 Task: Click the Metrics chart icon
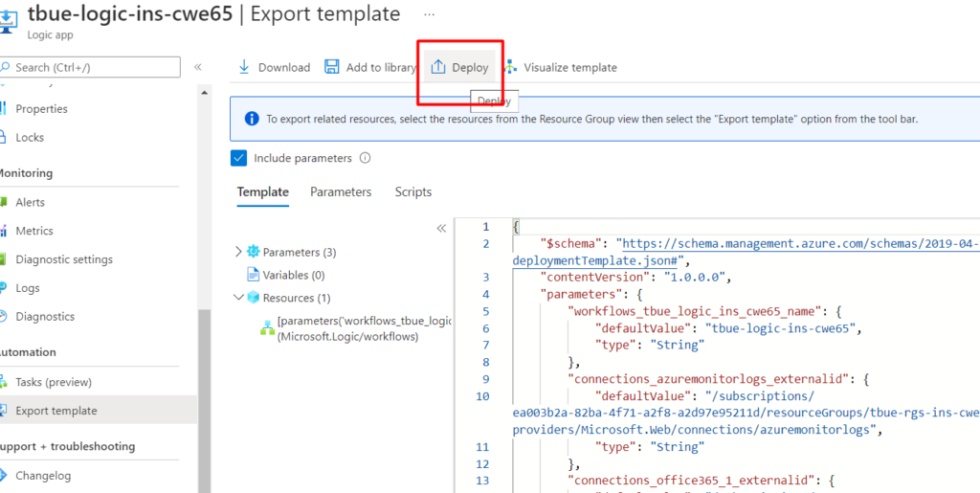(x=3, y=231)
